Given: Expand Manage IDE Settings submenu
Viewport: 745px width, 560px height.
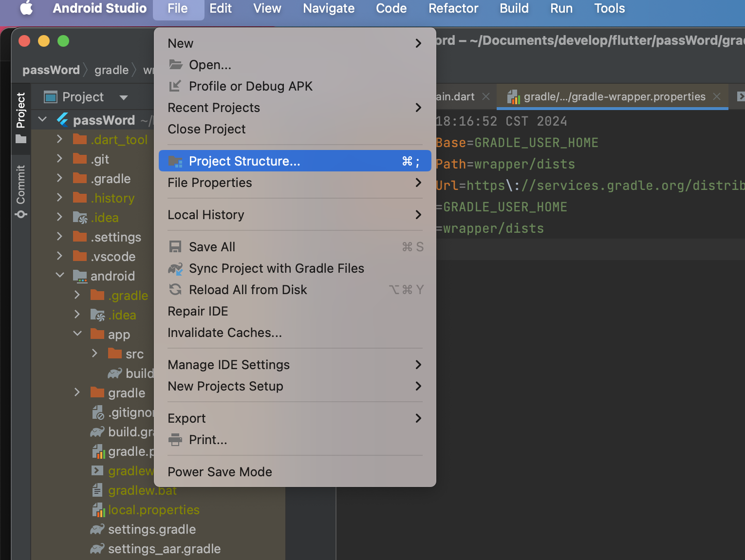Looking at the screenshot, I should coord(295,365).
